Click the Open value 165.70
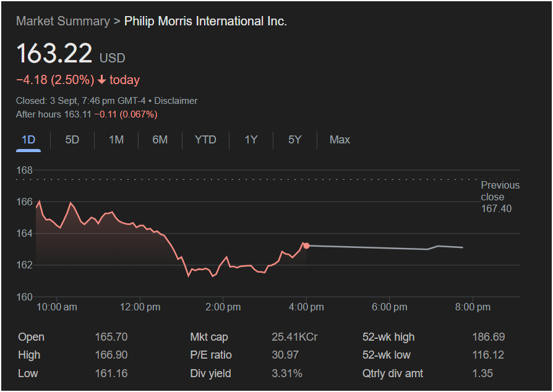This screenshot has width=553, height=392. pyautogui.click(x=111, y=337)
